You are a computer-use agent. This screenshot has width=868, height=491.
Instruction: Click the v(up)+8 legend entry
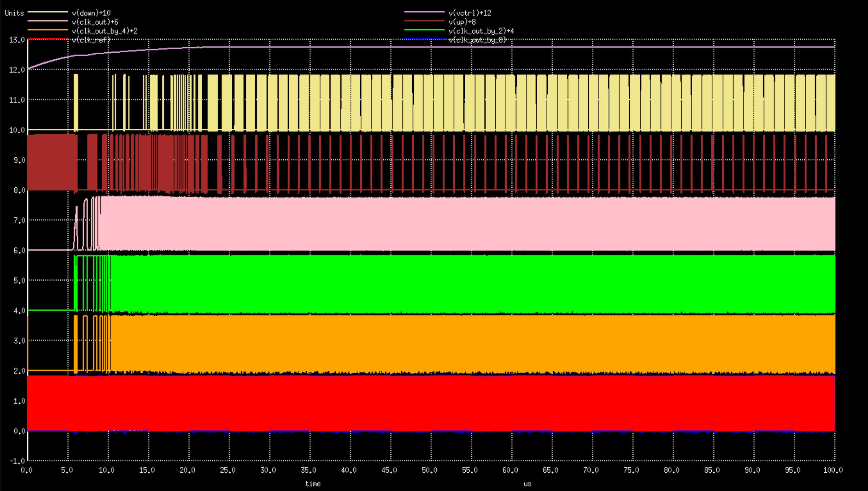[x=462, y=22]
